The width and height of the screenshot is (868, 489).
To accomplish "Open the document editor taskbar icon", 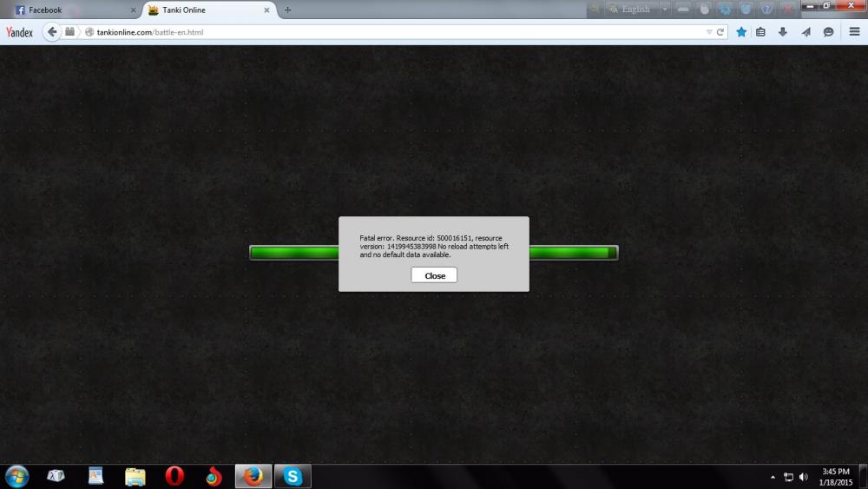I will point(95,476).
